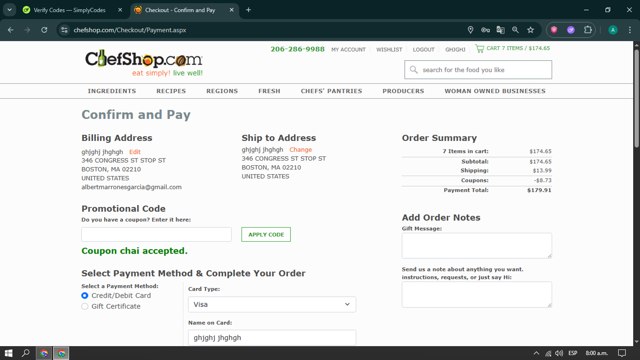Click the first Chrome taskbar icon
This screenshot has height=360, width=640.
(x=44, y=353)
